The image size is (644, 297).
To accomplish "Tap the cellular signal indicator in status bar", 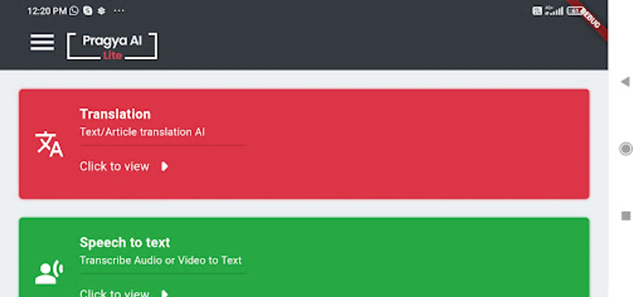I will pos(555,11).
